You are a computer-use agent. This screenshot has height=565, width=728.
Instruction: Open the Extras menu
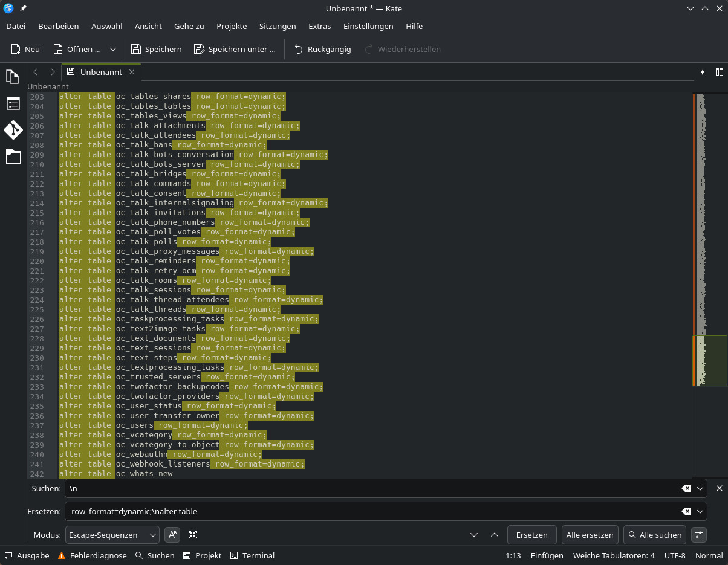[x=319, y=26]
